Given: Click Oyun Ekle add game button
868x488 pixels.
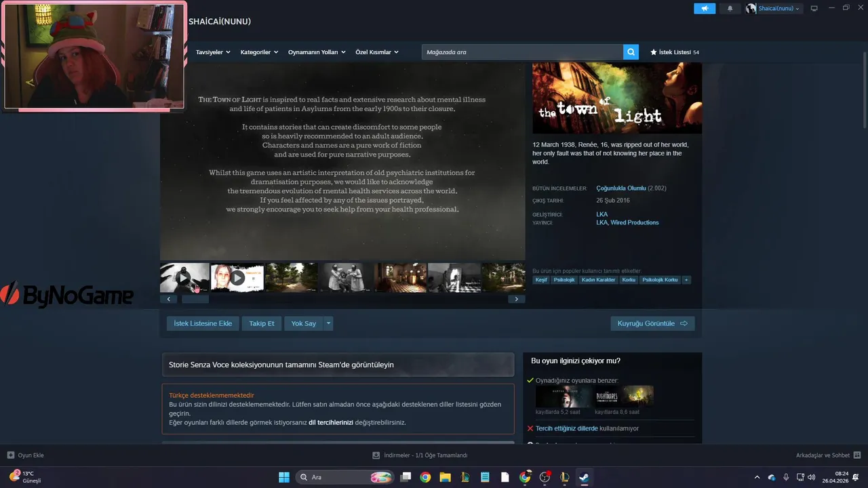Looking at the screenshot, I should [x=26, y=455].
